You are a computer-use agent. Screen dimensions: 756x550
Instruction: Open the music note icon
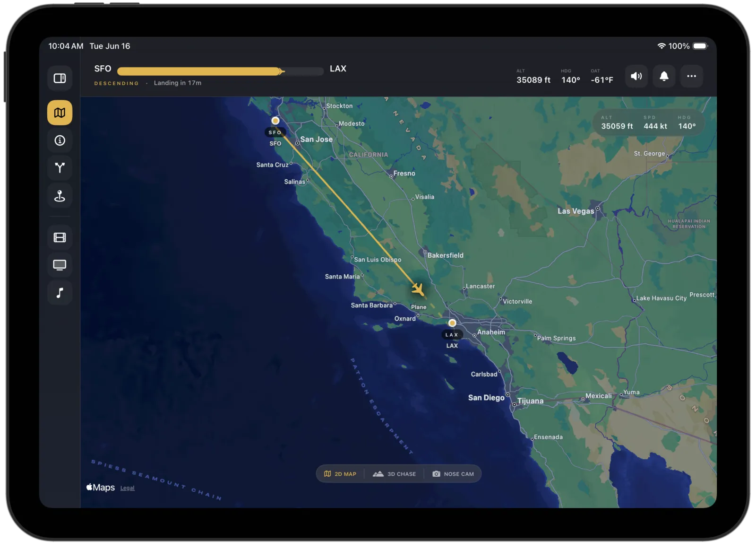60,293
